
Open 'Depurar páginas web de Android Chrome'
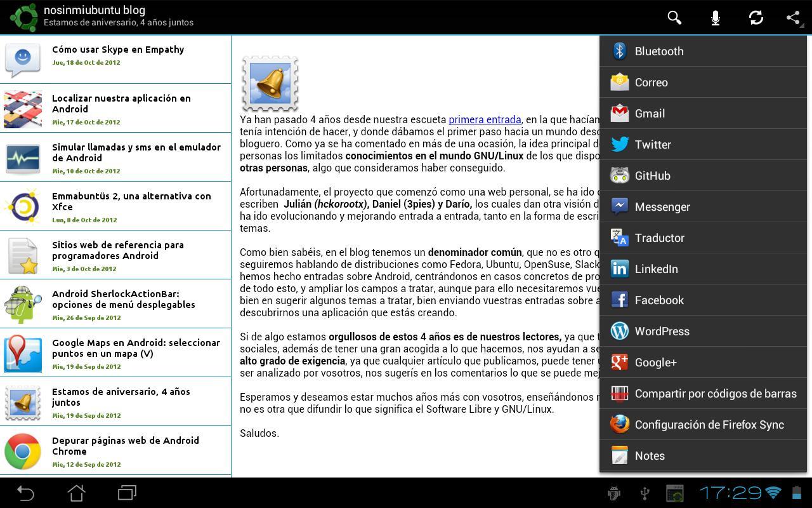click(x=126, y=446)
